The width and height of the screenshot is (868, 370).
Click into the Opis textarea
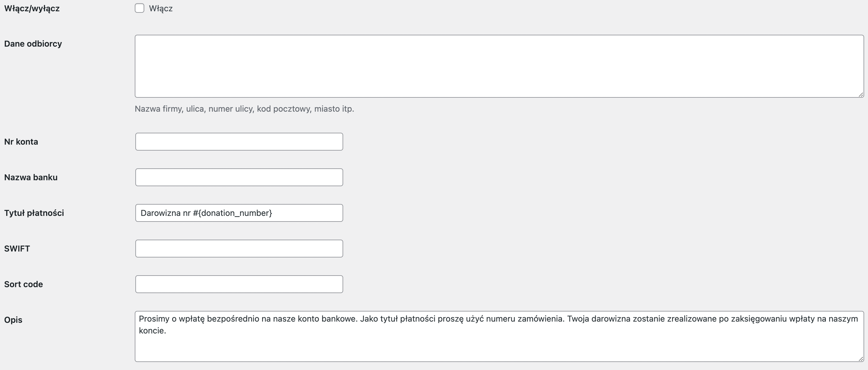tap(499, 337)
